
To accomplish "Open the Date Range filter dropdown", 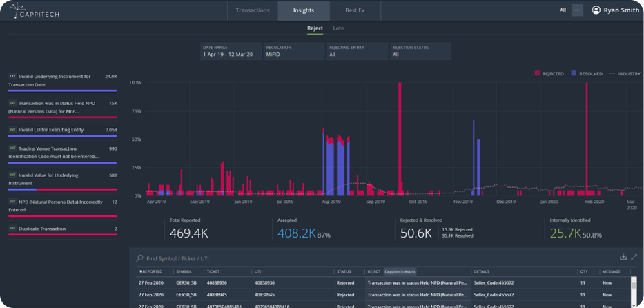I will point(231,51).
